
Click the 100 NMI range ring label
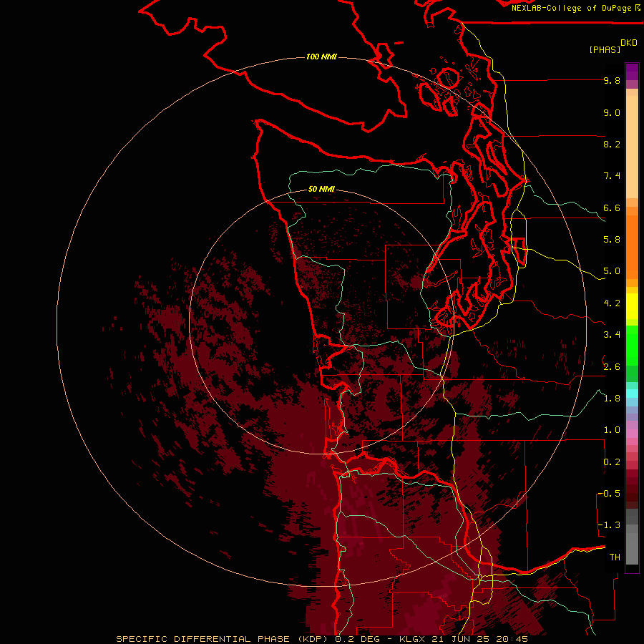click(x=321, y=57)
